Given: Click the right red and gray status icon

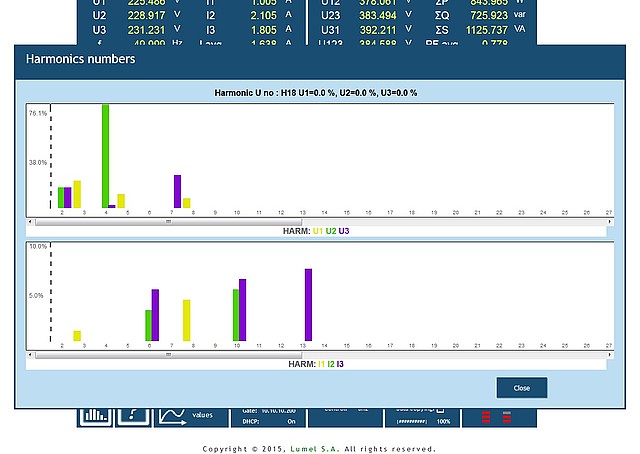Looking at the screenshot, I should (x=506, y=417).
